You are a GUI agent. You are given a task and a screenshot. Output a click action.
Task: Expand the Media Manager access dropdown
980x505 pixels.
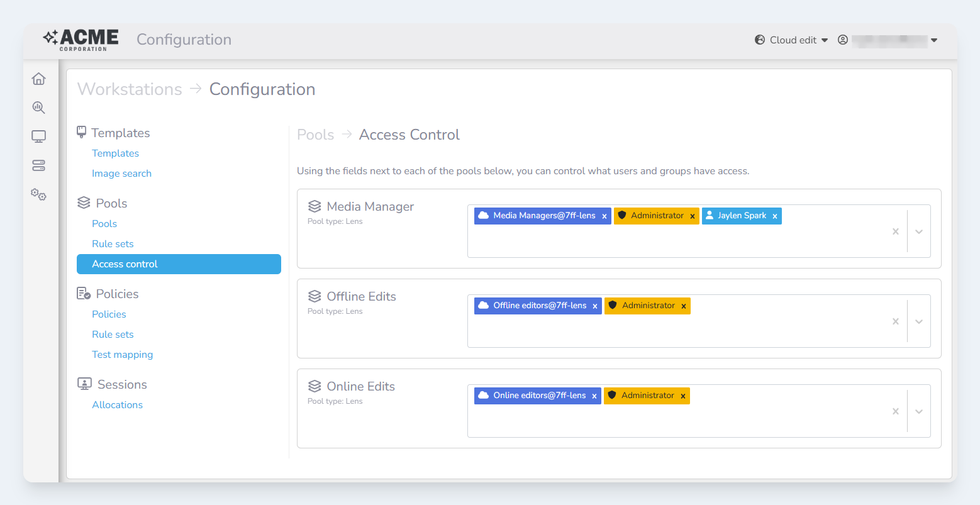pyautogui.click(x=919, y=231)
